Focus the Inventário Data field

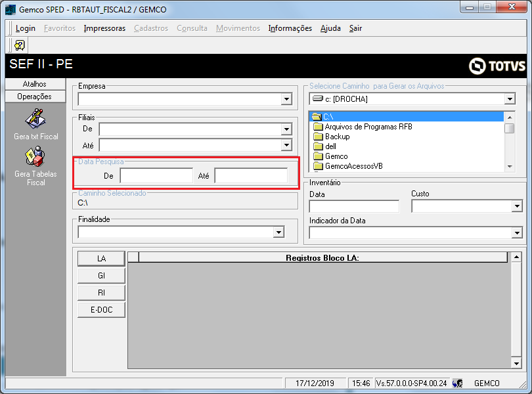354,206
